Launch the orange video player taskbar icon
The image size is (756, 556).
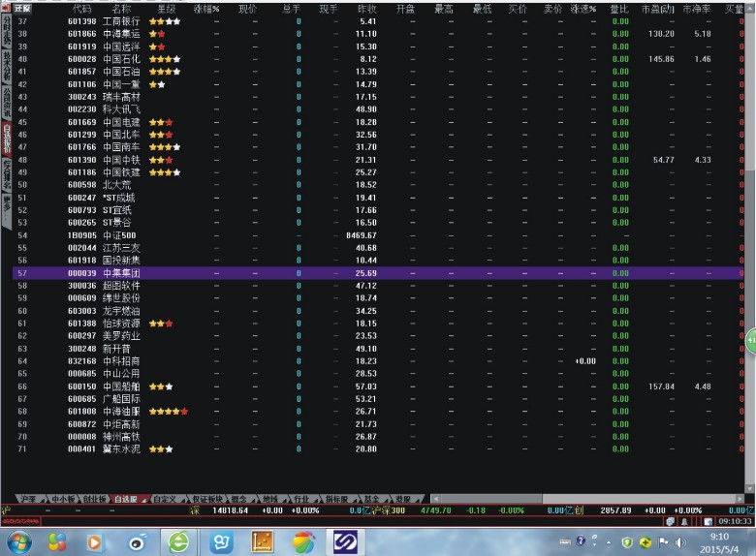[x=95, y=543]
